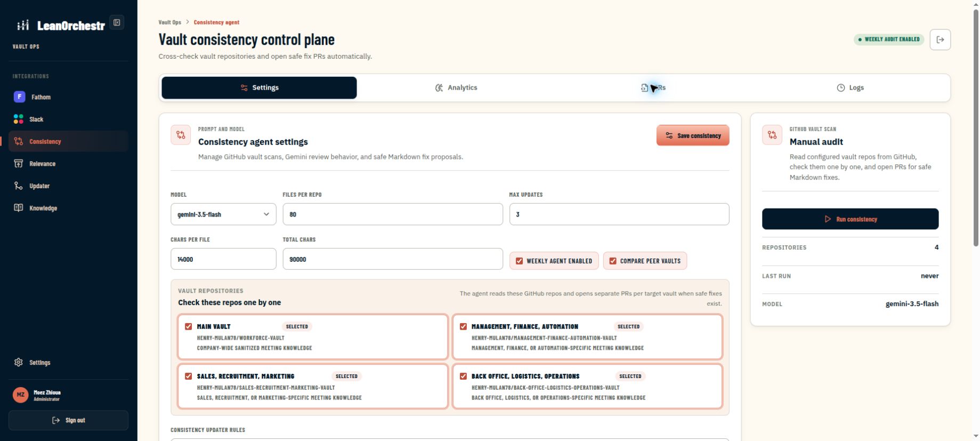Image resolution: width=980 pixels, height=441 pixels.
Task: Disable the Compare Peer Vaults checkbox
Action: (613, 261)
